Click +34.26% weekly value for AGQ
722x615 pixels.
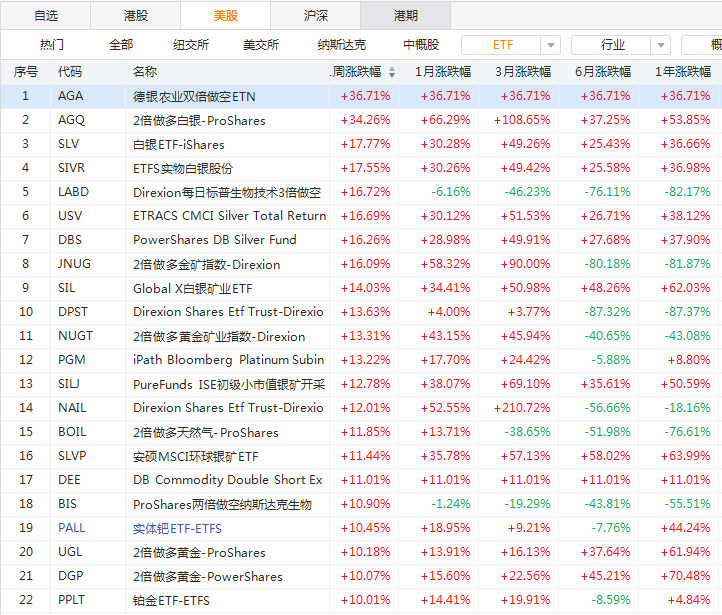point(366,120)
